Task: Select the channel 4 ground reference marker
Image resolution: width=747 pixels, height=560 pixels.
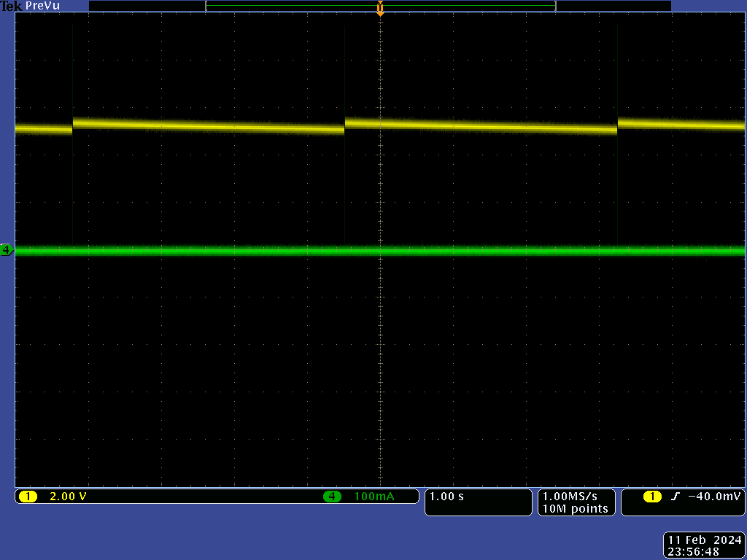Action: [7, 250]
